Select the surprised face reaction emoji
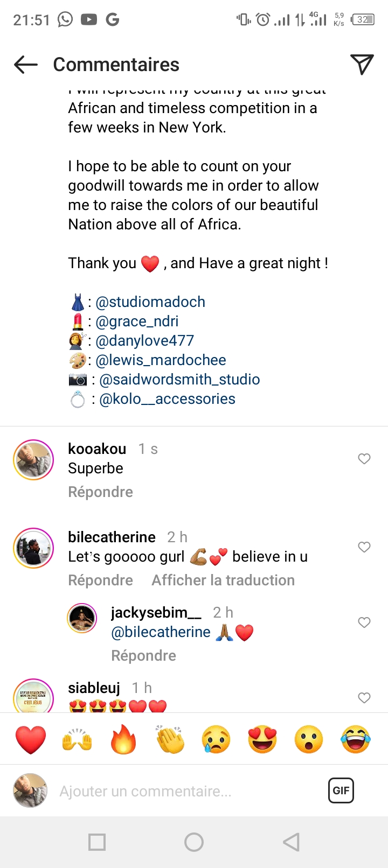The height and width of the screenshot is (868, 388). 309,739
